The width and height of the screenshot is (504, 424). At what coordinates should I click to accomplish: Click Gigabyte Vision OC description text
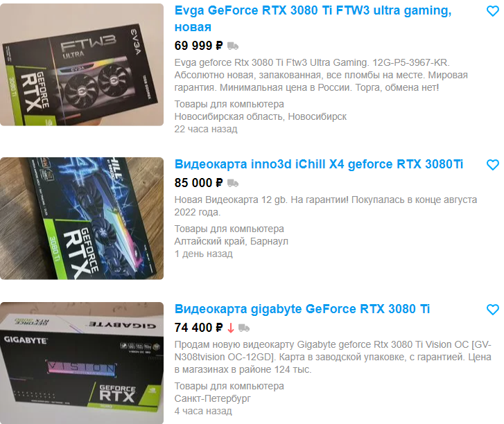tap(333, 357)
